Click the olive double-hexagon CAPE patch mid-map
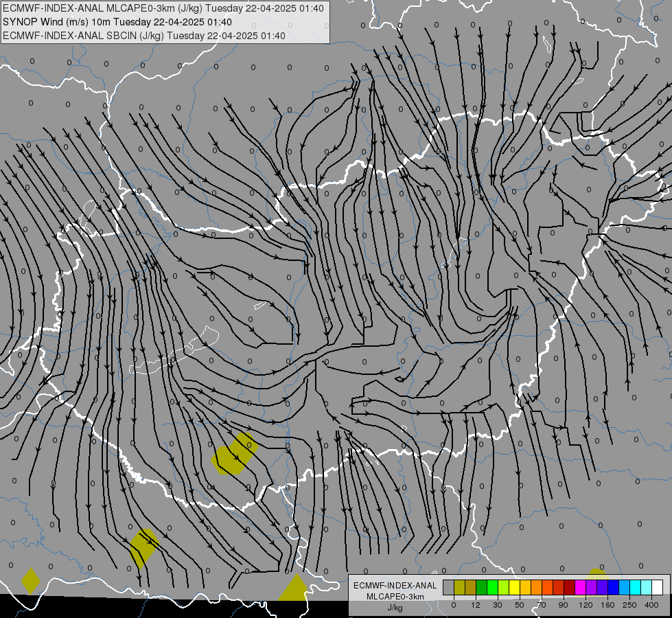 pyautogui.click(x=235, y=454)
